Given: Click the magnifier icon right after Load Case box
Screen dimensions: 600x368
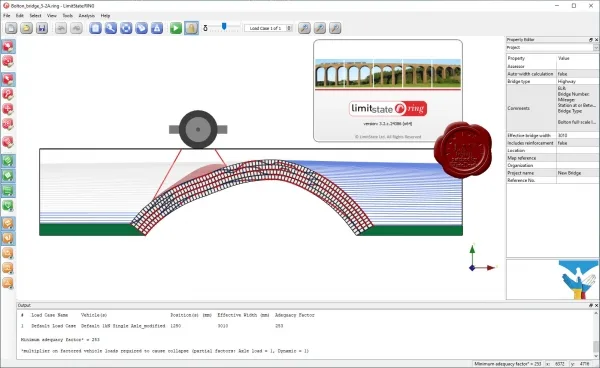Looking at the screenshot, I should click(x=304, y=28).
